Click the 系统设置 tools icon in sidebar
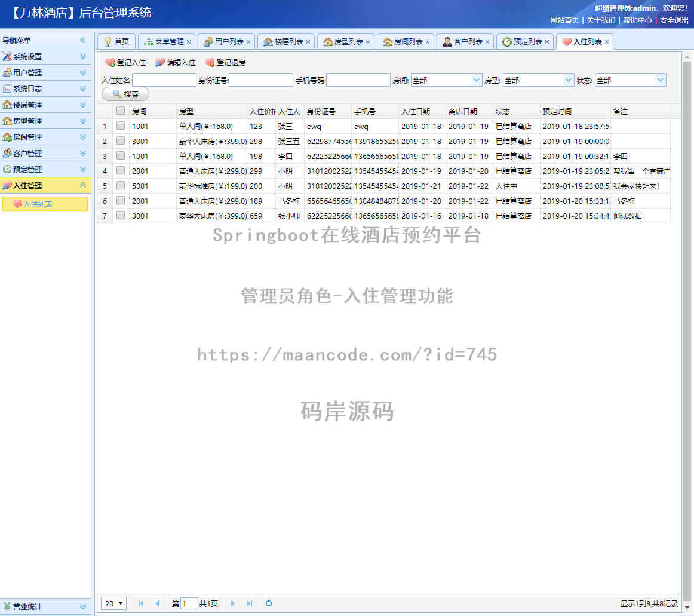Screen dimensions: 694x616 pos(7,56)
